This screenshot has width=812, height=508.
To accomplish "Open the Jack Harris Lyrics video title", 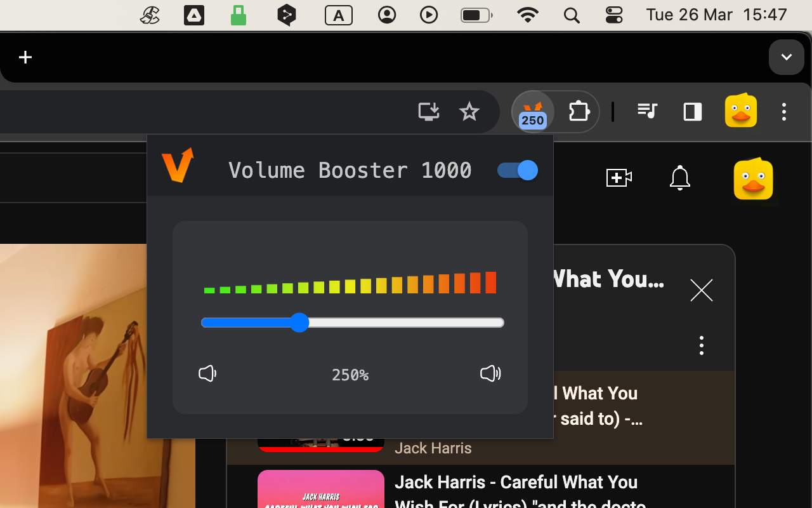I will point(520,494).
